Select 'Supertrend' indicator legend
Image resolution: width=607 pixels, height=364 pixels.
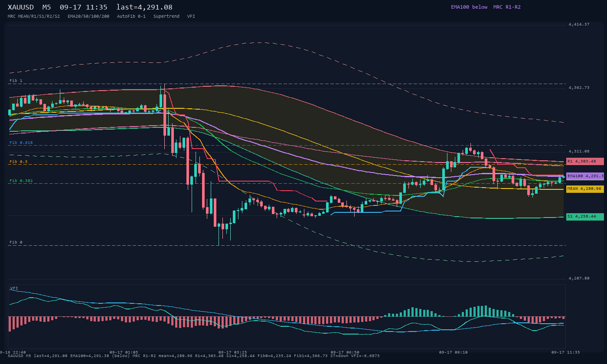tap(166, 16)
